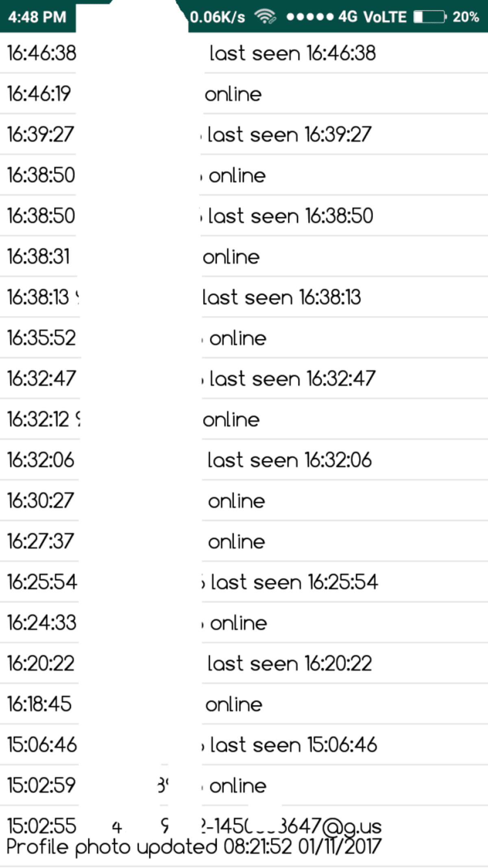Open the 'last seen 16:32:47' entry
This screenshot has height=868, width=488.
point(292,379)
